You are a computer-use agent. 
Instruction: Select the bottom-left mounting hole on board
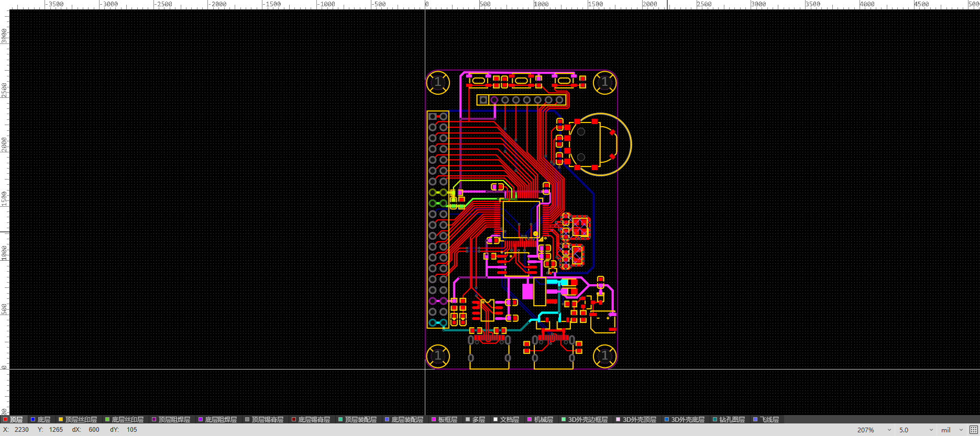coord(438,356)
